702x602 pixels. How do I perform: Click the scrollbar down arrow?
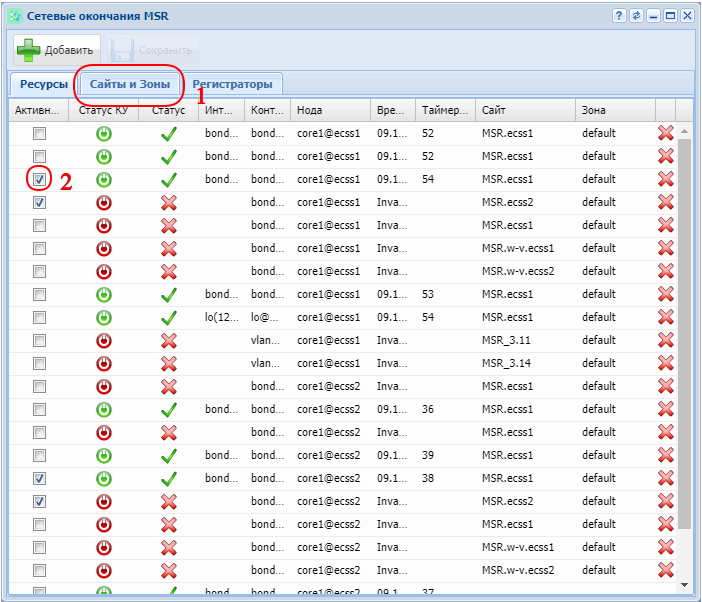coord(685,584)
